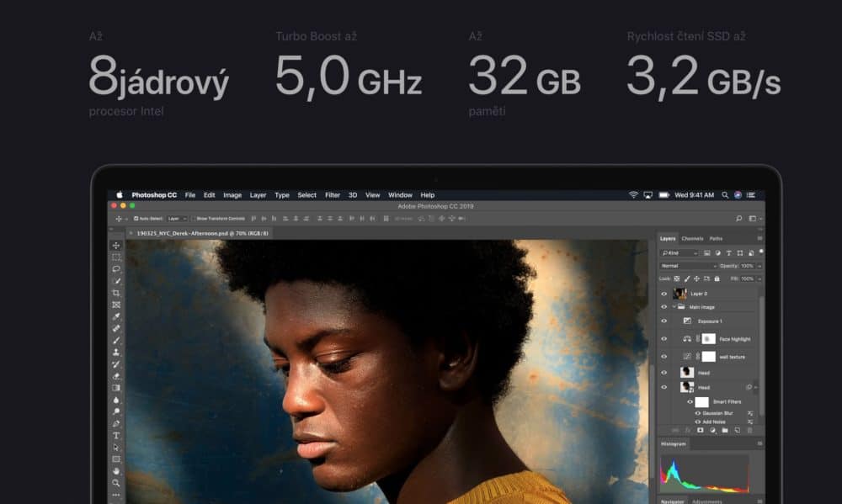Select the Lasso tool

coord(116,269)
